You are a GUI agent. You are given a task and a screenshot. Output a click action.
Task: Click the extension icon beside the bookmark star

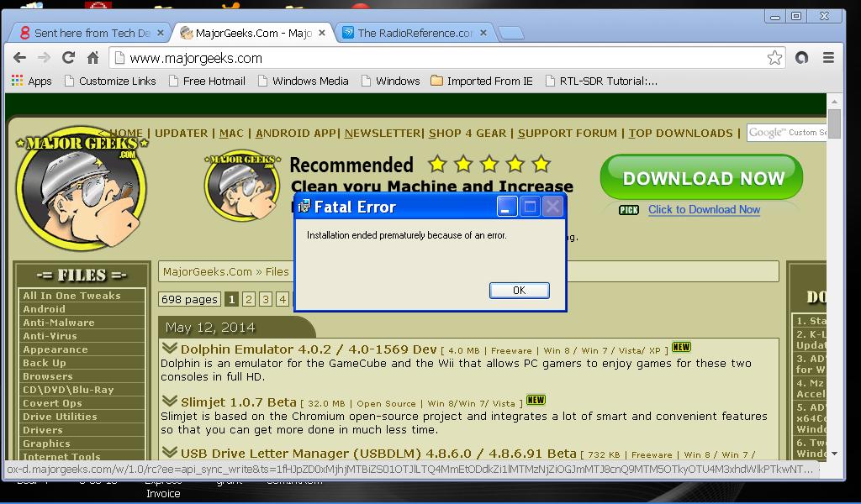801,58
